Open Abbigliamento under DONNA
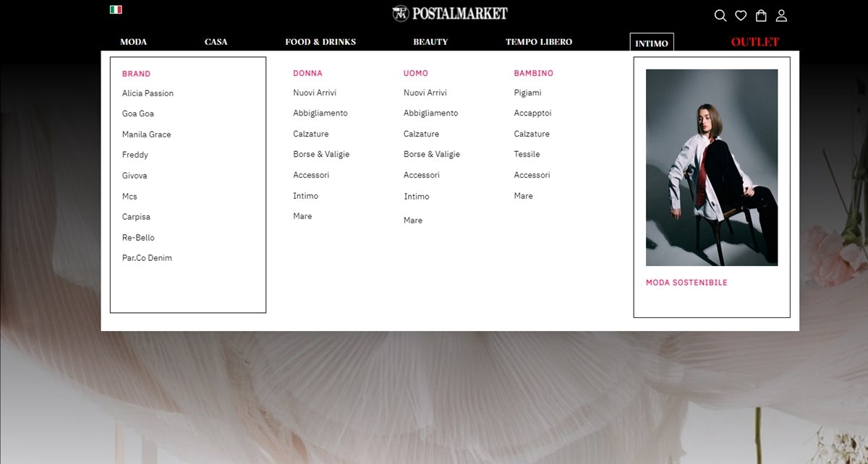868x464 pixels. (x=320, y=113)
